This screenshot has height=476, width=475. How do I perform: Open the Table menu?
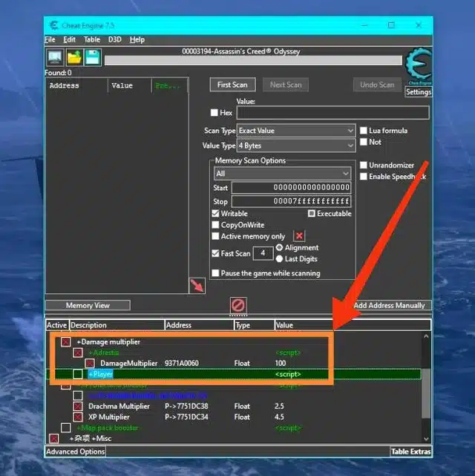pos(92,39)
